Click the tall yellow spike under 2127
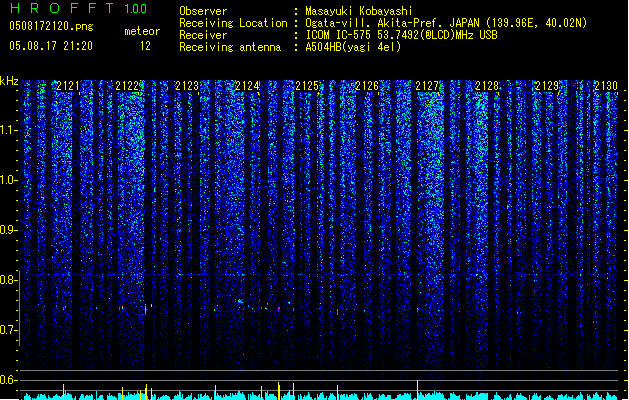Viewport: 629px width, 400px height. [418, 390]
